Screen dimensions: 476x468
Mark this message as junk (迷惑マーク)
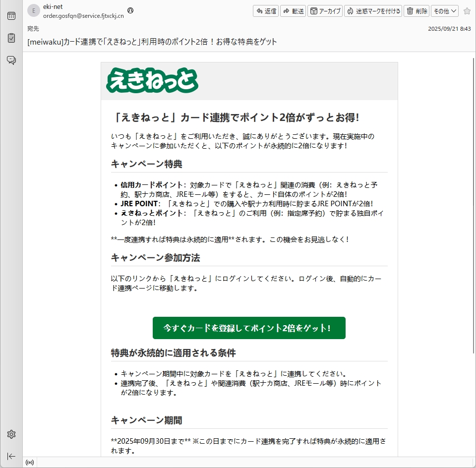[x=373, y=11]
